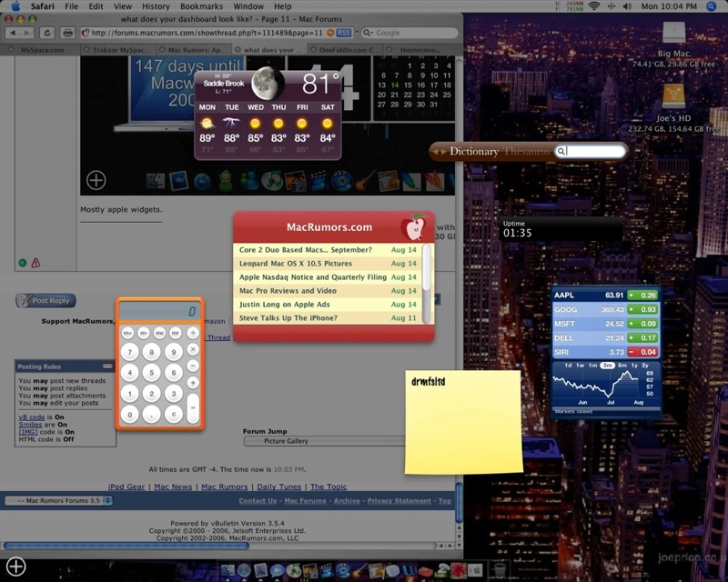Open the Big Mac drive on the desktop

coord(673,35)
